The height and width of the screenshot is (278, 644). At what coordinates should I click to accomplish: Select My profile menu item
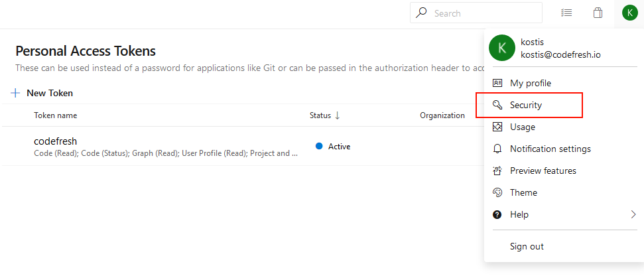pos(530,83)
